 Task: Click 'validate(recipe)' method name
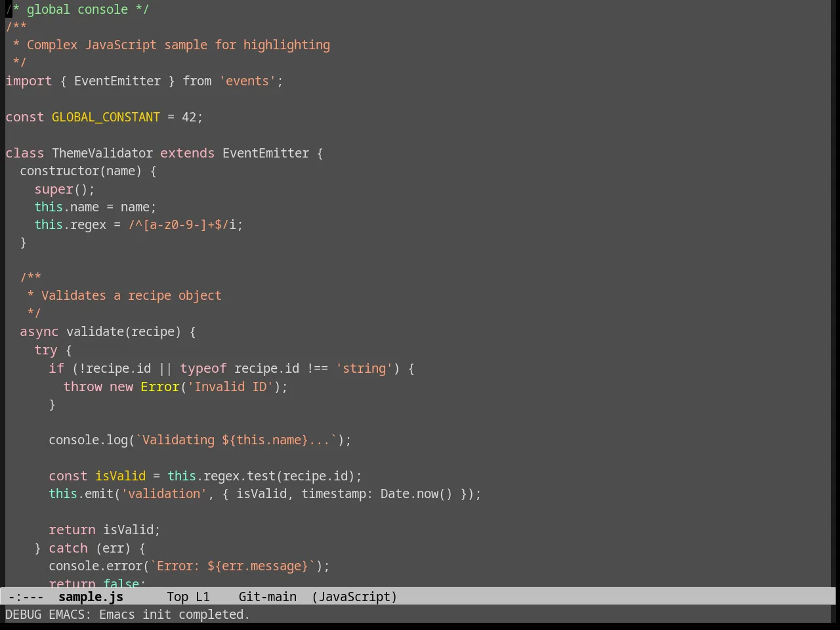click(123, 331)
